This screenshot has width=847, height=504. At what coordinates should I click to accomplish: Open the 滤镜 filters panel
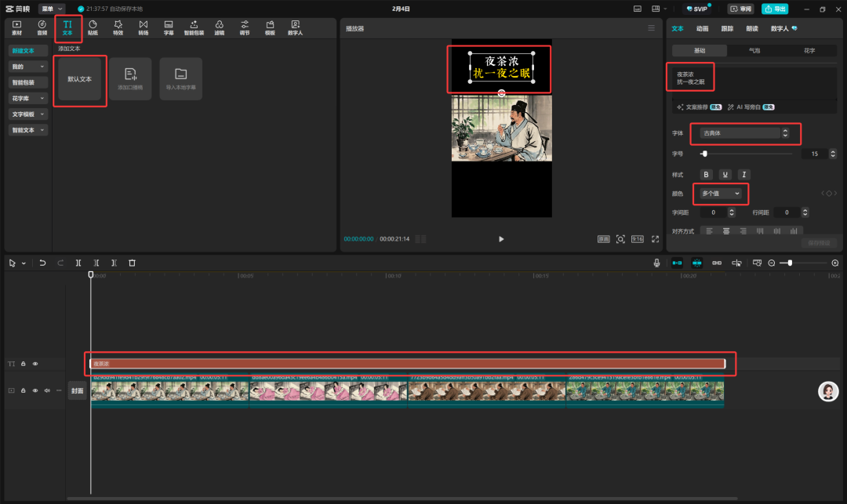click(219, 28)
